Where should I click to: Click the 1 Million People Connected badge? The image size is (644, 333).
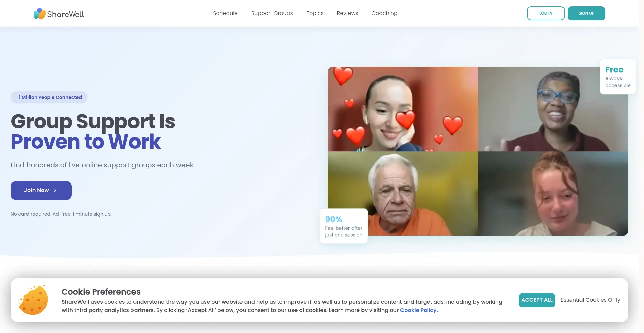(x=49, y=97)
